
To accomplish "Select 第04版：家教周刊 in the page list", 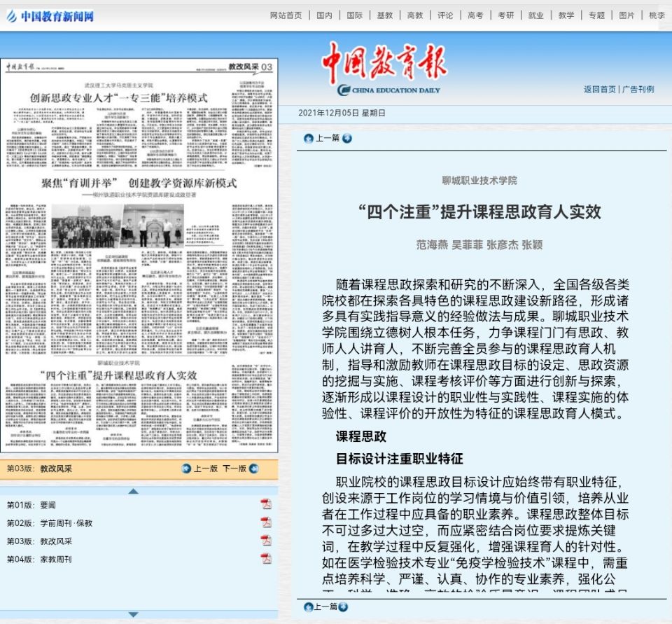I will pyautogui.click(x=39, y=559).
